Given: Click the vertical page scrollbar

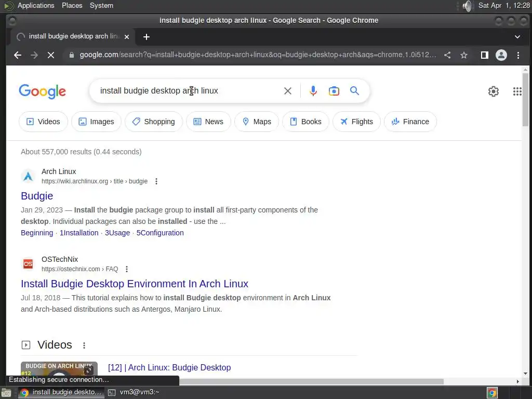Looking at the screenshot, I should point(525,99).
